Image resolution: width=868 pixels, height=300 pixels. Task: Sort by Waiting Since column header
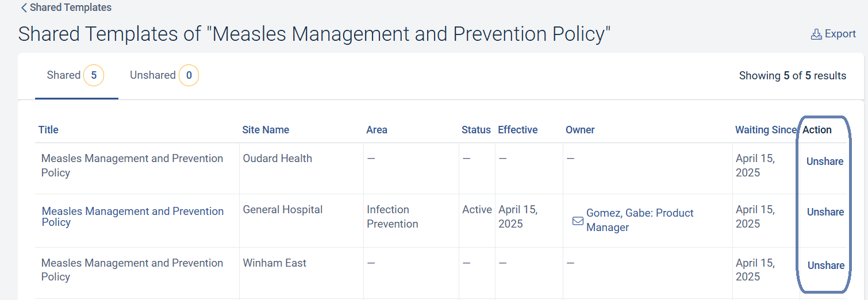pos(765,130)
